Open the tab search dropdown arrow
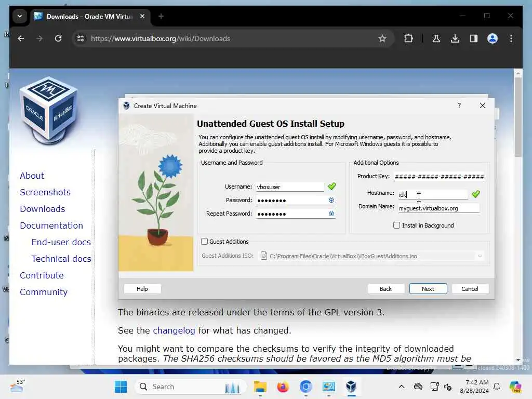The image size is (532, 399). click(20, 16)
